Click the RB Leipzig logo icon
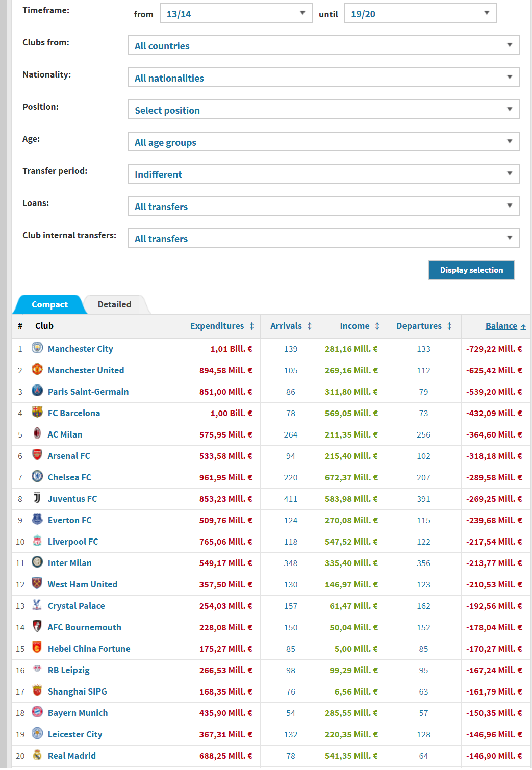Viewport: 532px width, 770px height. 37,669
